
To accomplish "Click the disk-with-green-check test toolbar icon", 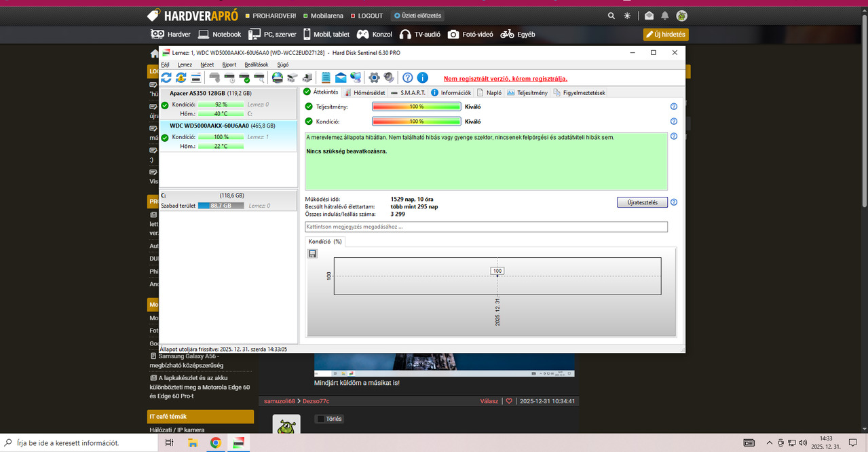I will [244, 78].
